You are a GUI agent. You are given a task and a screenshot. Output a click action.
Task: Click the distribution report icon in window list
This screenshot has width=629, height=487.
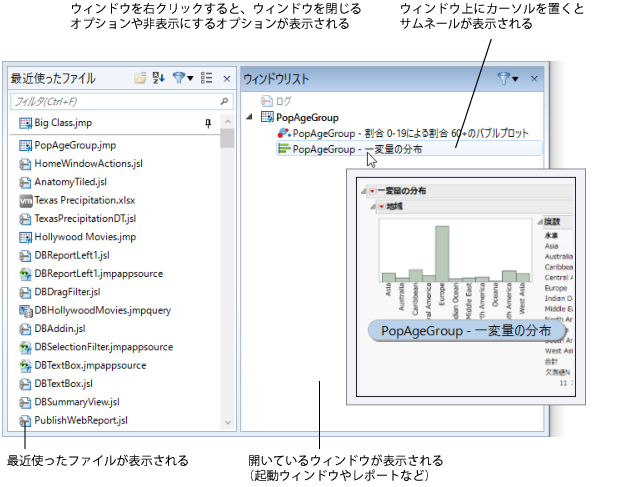[284, 149]
